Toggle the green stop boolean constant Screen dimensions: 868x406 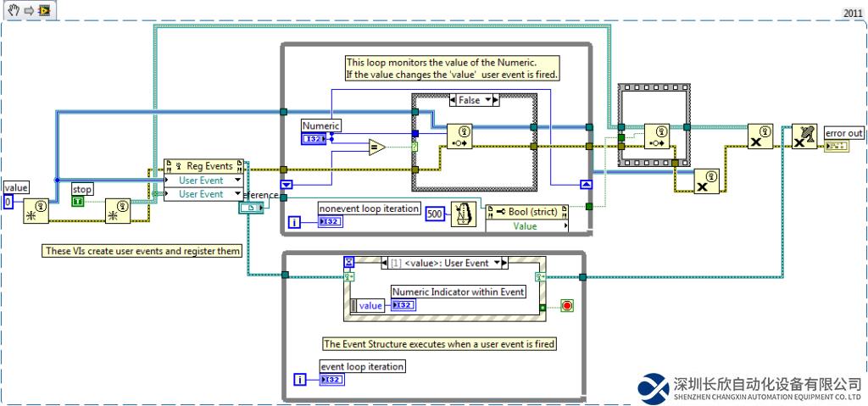(x=78, y=202)
